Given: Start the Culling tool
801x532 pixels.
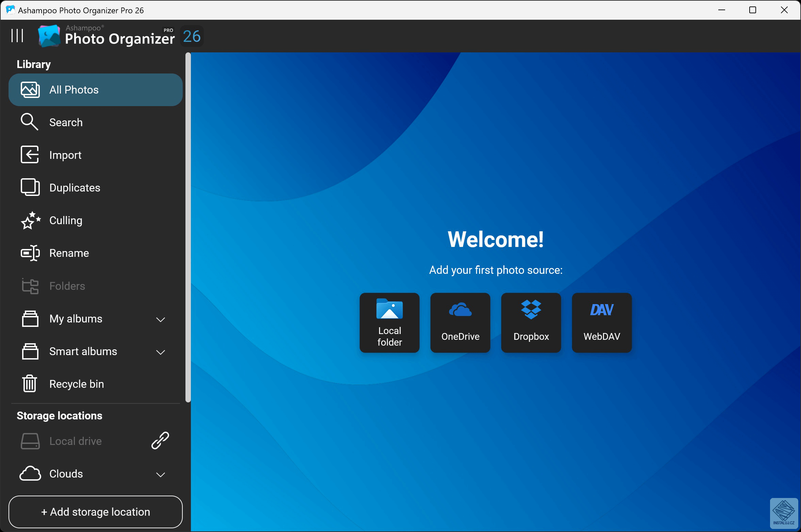Looking at the screenshot, I should pos(65,220).
